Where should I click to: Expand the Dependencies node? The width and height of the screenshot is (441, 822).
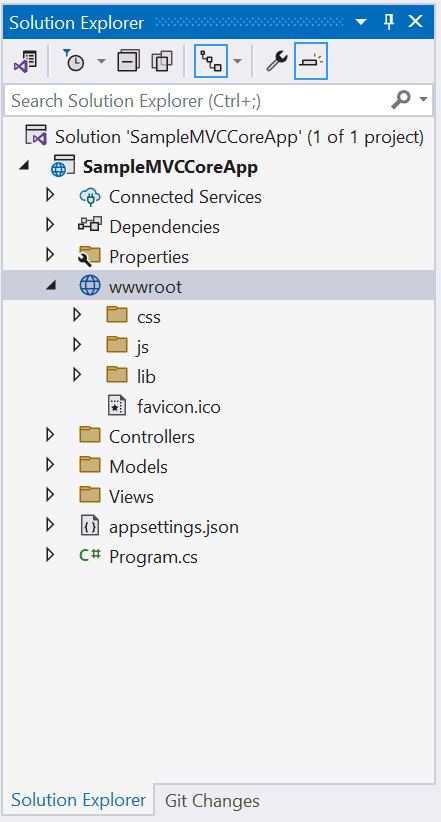(50, 225)
